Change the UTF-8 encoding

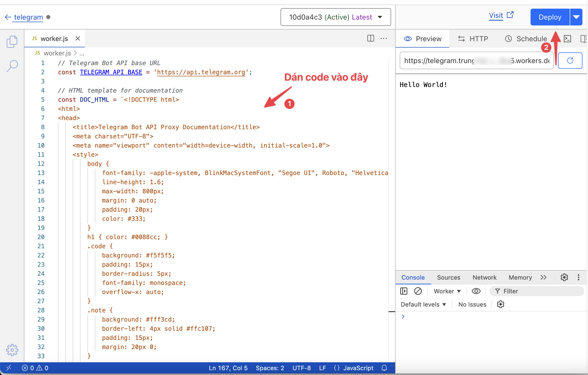301,368
